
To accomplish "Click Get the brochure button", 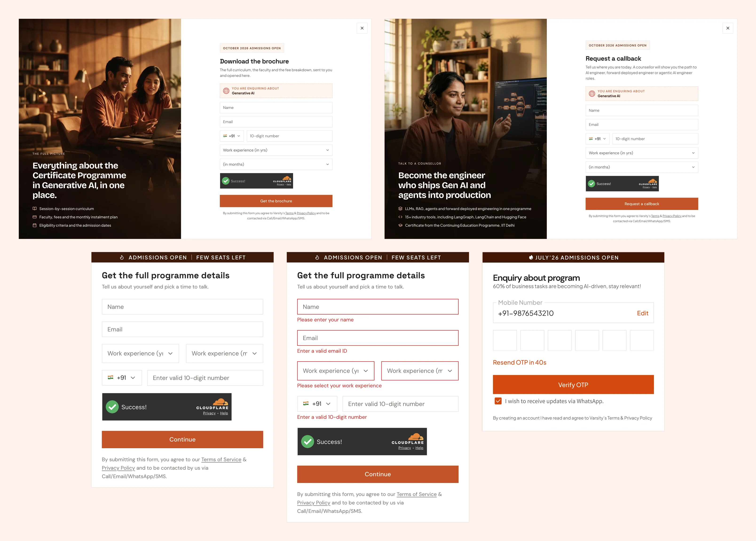I will pos(276,201).
